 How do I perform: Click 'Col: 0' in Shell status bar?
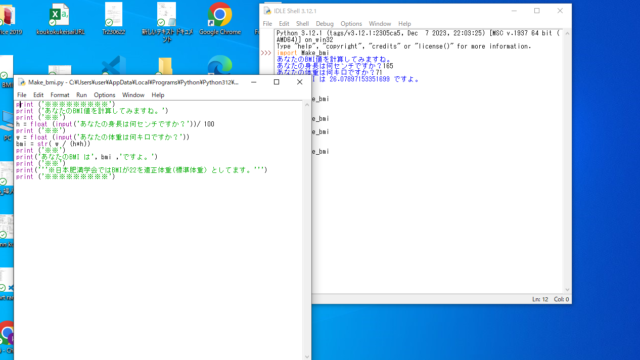(561, 299)
